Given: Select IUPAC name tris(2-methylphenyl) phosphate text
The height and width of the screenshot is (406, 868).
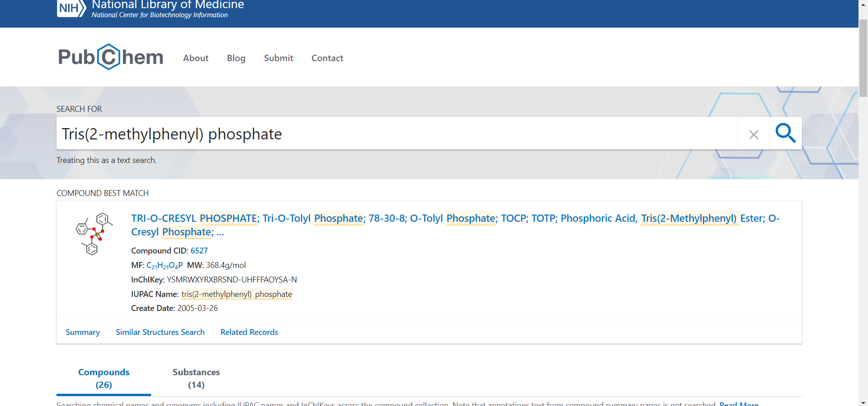Looking at the screenshot, I should point(236,294).
